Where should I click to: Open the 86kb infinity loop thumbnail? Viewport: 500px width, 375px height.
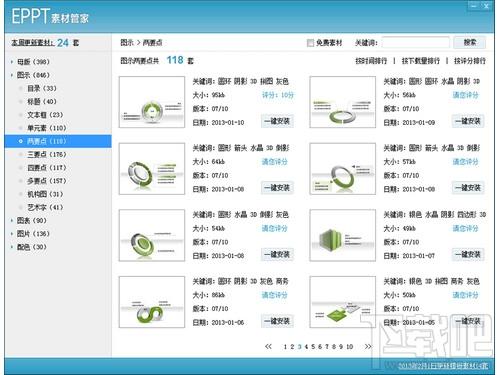coord(152,302)
